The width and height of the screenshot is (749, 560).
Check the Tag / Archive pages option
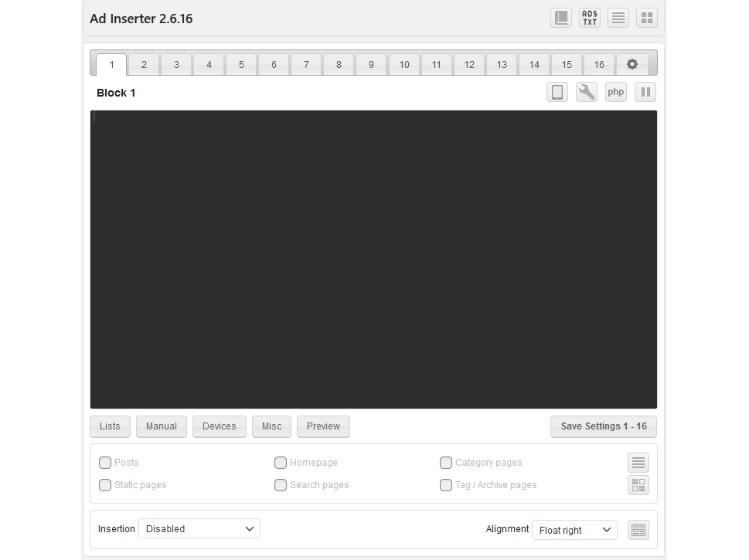coord(446,485)
